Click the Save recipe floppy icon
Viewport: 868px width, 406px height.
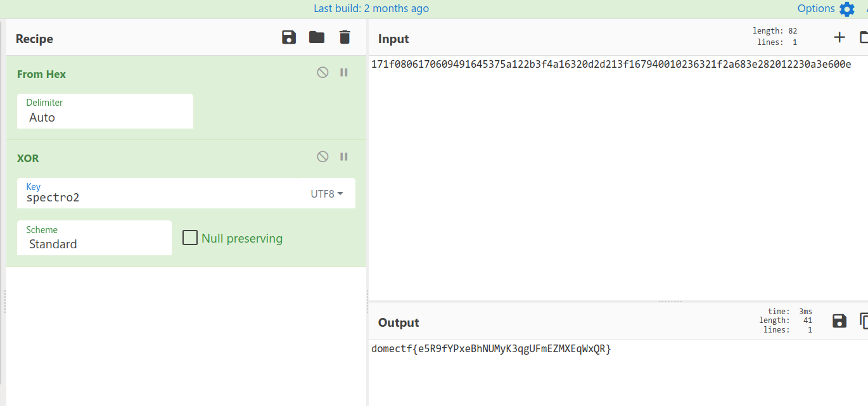(x=289, y=37)
